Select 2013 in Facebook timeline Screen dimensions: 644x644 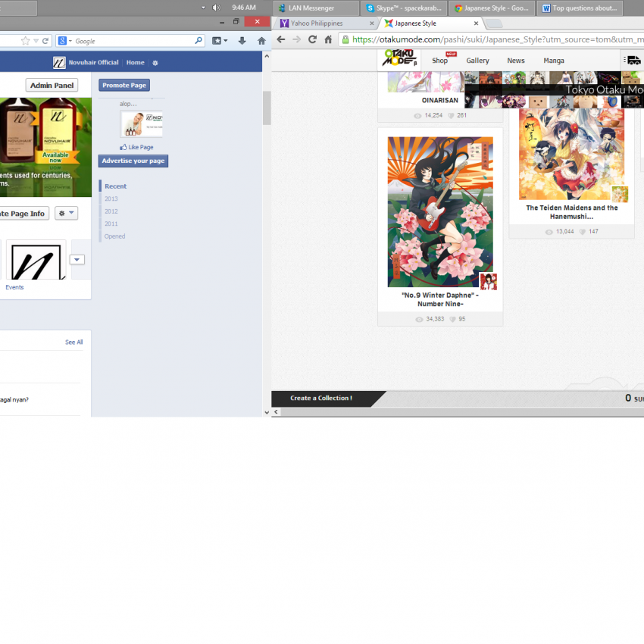pyautogui.click(x=111, y=199)
